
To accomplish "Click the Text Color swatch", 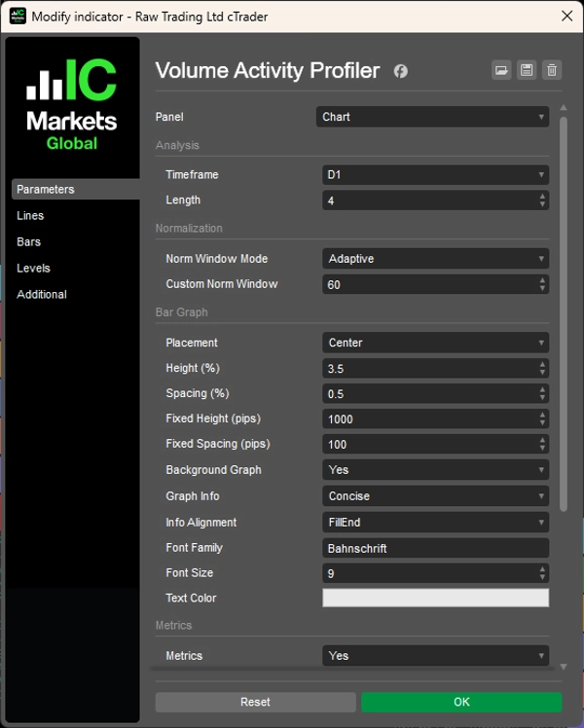I will (435, 598).
